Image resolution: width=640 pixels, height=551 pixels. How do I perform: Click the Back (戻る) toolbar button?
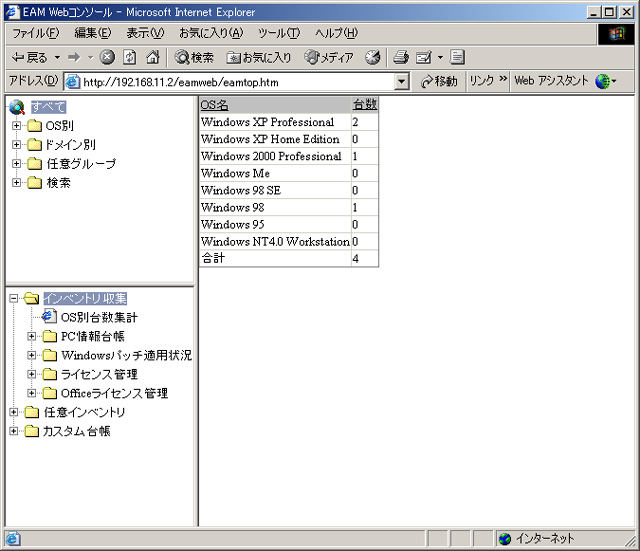[x=29, y=58]
